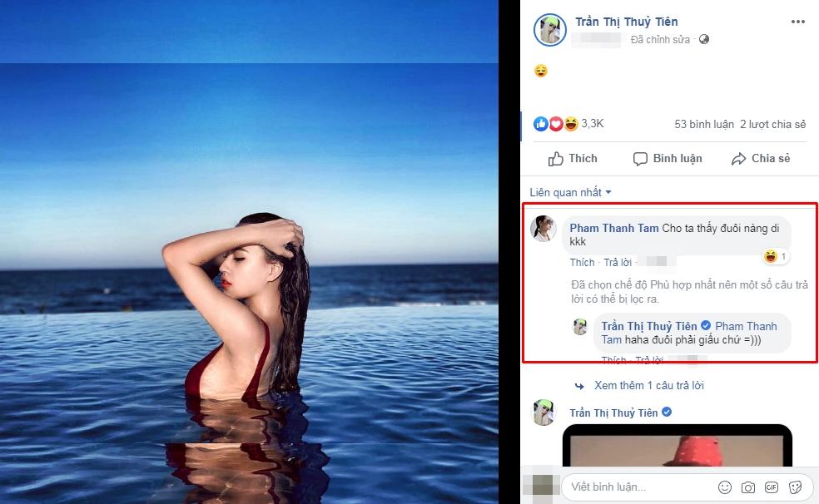The width and height of the screenshot is (819, 504).
Task: Toggle Like on the post via Thích
Action: coord(573,158)
